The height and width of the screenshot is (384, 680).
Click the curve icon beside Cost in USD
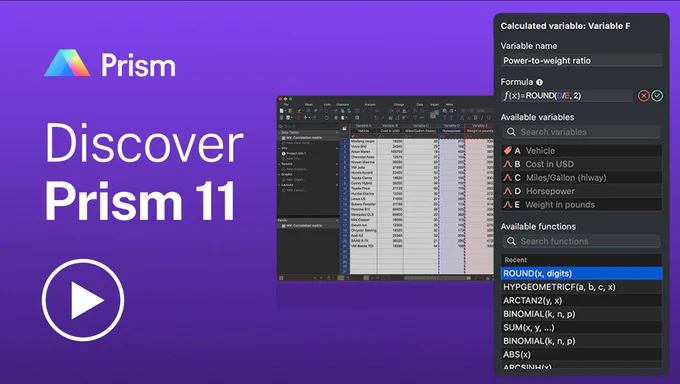click(507, 164)
